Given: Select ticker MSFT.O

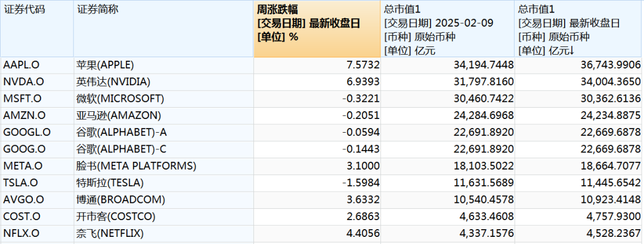Looking at the screenshot, I should click(x=22, y=99).
